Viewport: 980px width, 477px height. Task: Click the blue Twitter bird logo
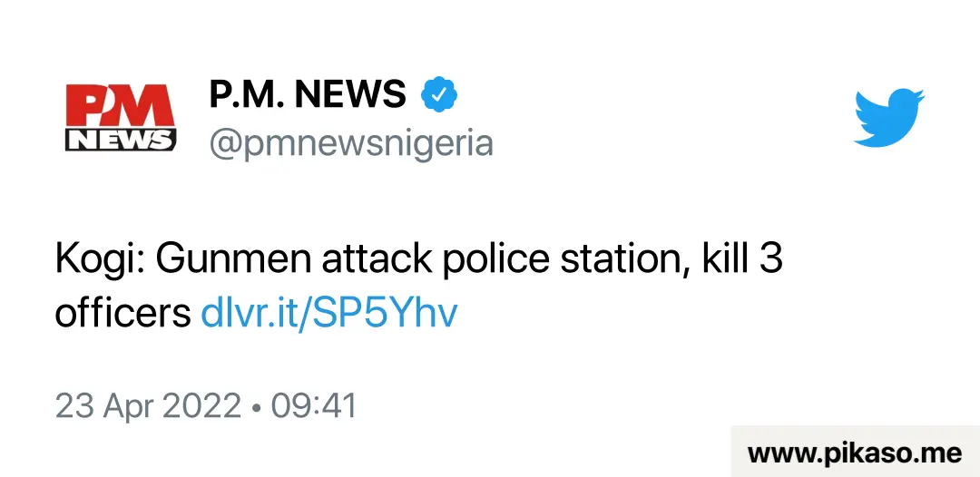pos(888,118)
